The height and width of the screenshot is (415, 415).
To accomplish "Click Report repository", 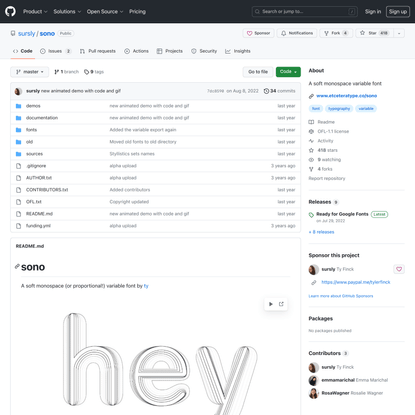I will click(x=327, y=178).
